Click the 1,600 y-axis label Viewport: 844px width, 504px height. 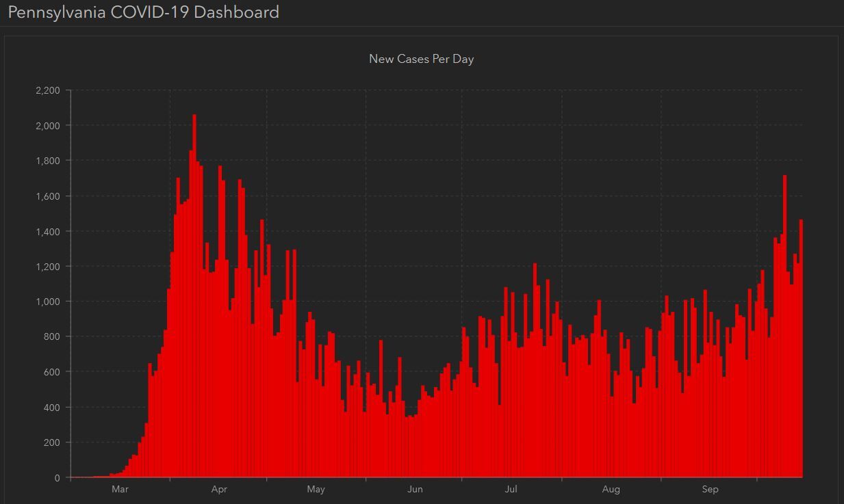48,196
